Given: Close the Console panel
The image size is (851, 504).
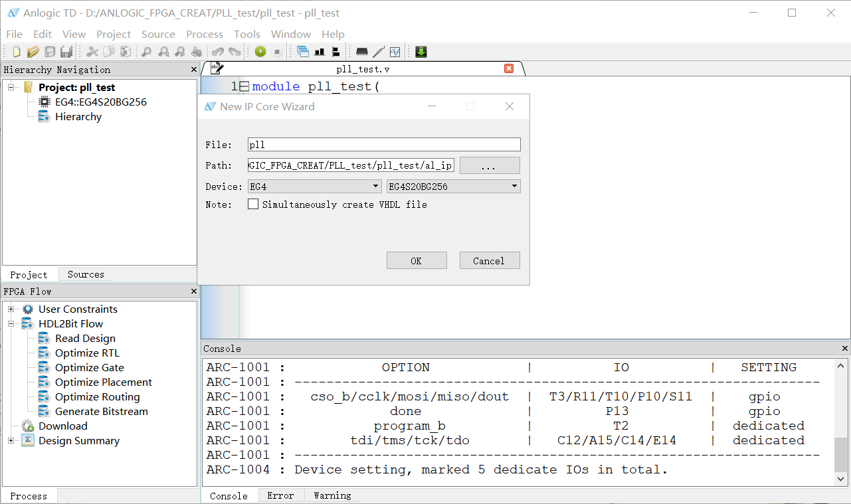Looking at the screenshot, I should (x=845, y=349).
